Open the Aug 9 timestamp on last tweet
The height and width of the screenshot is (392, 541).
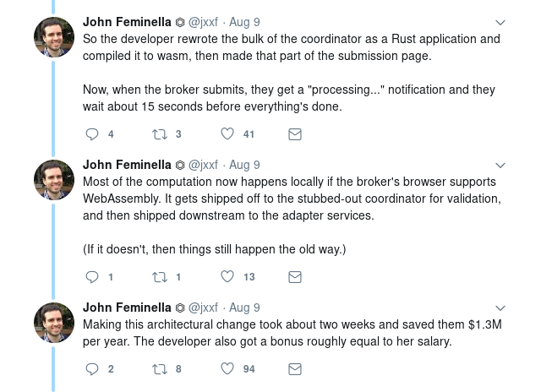244,308
